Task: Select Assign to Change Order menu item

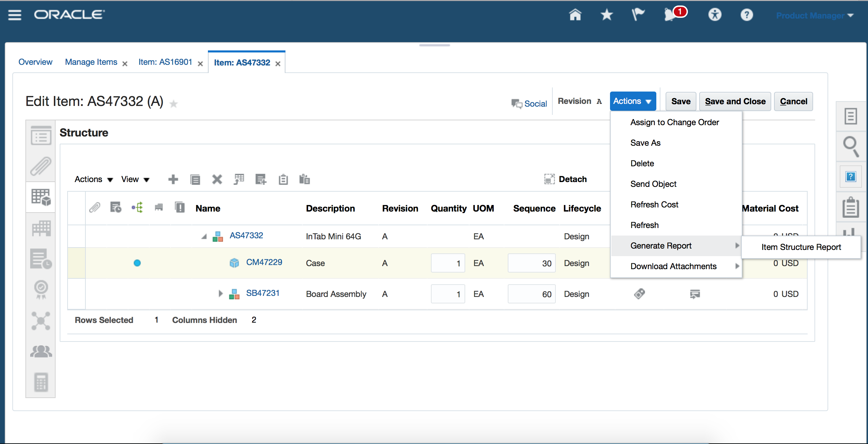Action: tap(675, 122)
